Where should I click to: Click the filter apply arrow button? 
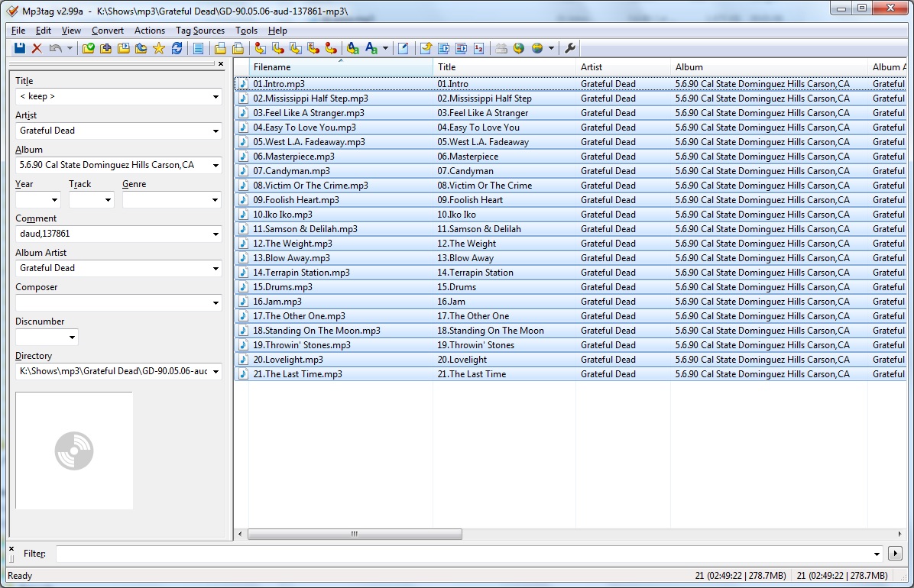(x=895, y=553)
